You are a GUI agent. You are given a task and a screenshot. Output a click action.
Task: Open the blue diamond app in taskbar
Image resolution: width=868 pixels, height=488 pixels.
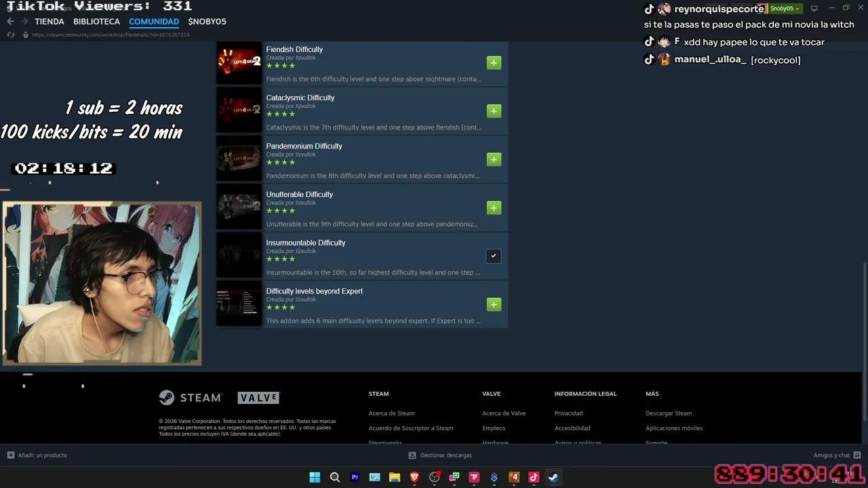tap(494, 477)
